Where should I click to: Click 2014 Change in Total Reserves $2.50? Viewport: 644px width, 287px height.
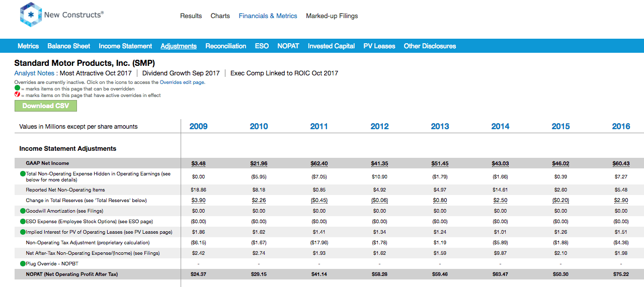tap(500, 201)
